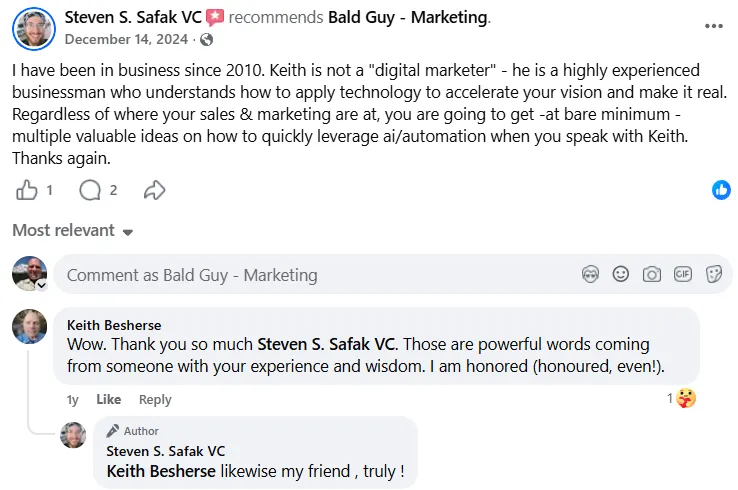Click the globe public privacy icon

coord(206,40)
